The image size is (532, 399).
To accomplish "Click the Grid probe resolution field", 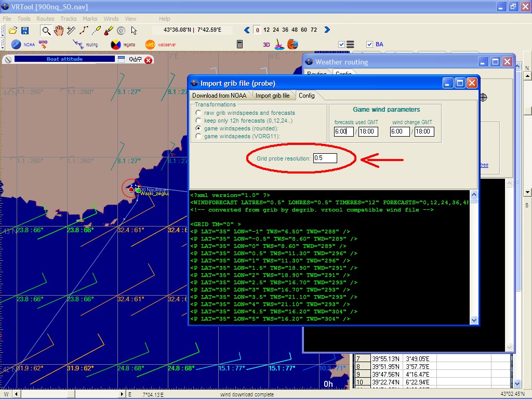I will click(x=325, y=158).
